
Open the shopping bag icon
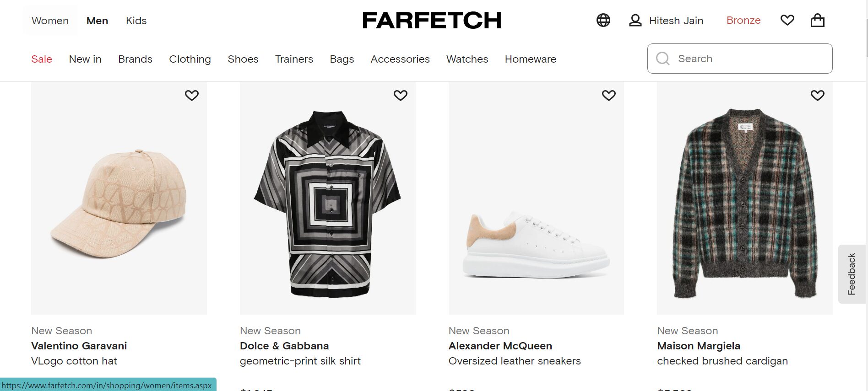[x=818, y=20]
